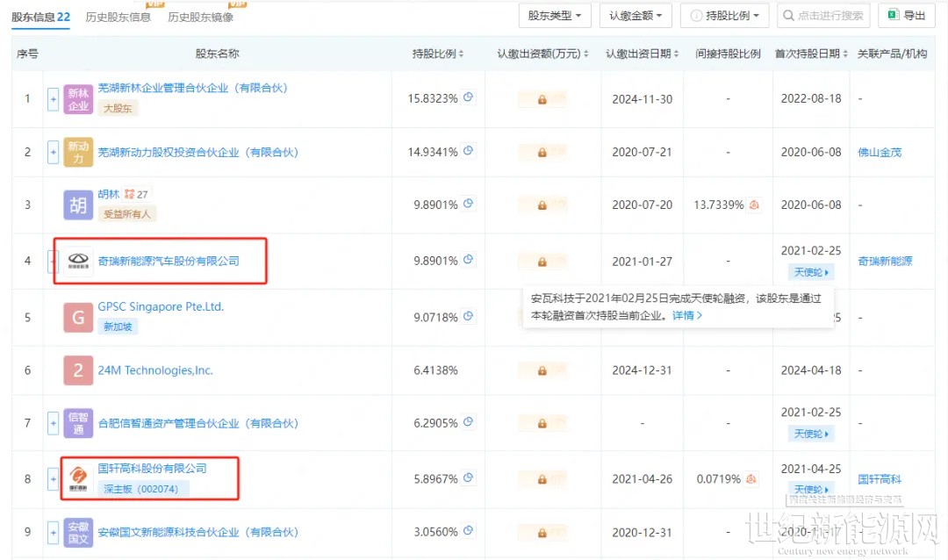Image resolution: width=948 pixels, height=560 pixels.
Task: Click indirect holding icon beside 13.7339%
Action: 754,205
